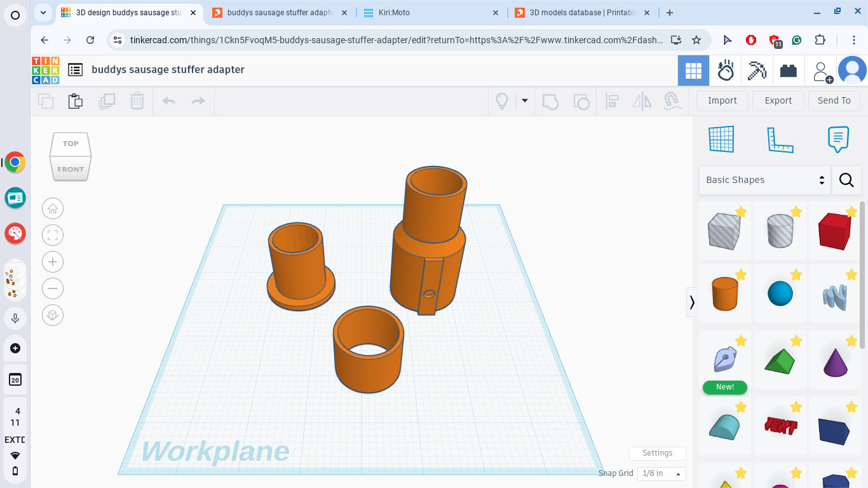The height and width of the screenshot is (488, 868).
Task: Click the Send To button
Action: click(x=834, y=100)
